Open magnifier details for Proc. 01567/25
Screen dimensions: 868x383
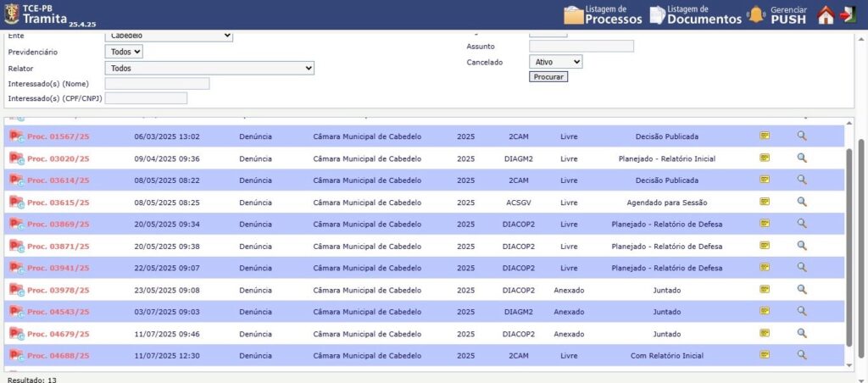[802, 136]
